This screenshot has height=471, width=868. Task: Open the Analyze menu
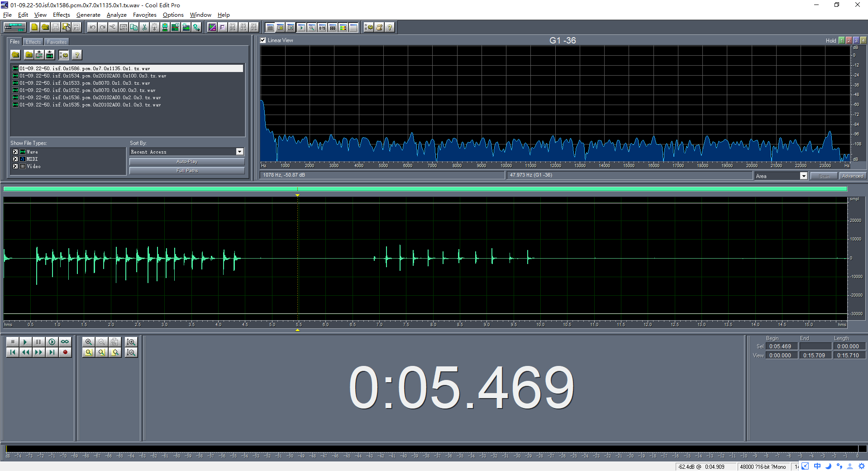pyautogui.click(x=116, y=14)
